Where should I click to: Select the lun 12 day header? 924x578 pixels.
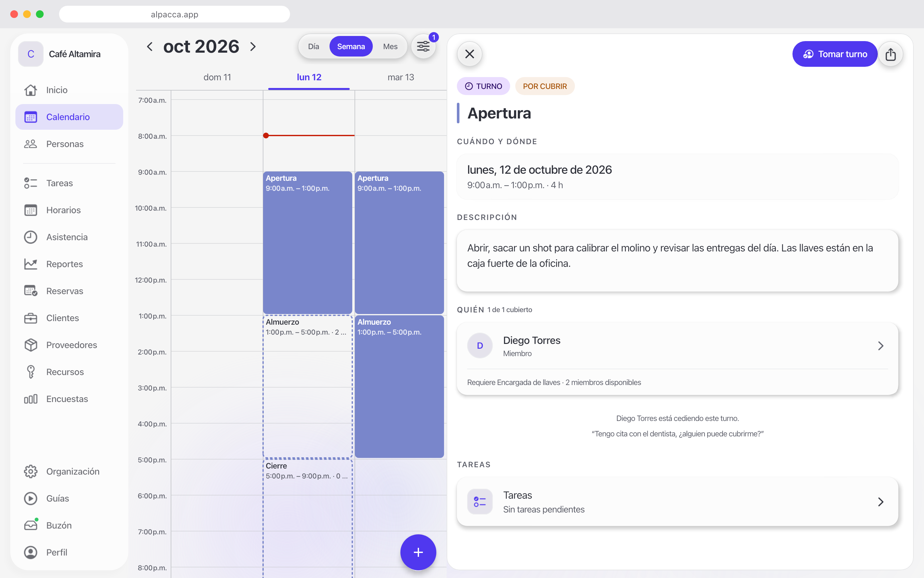[x=309, y=77]
